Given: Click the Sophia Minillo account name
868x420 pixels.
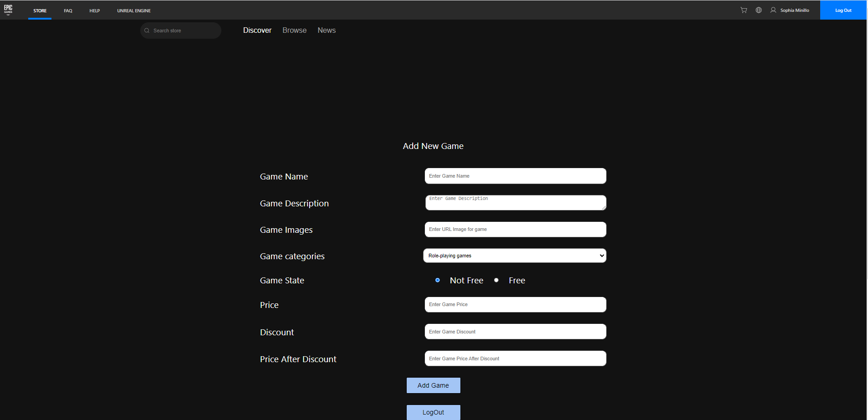Looking at the screenshot, I should click(795, 10).
